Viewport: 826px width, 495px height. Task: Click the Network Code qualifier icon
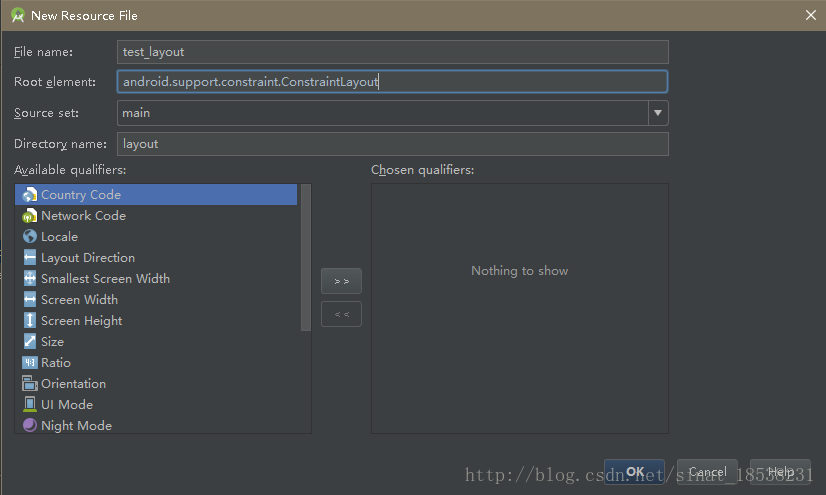point(30,216)
